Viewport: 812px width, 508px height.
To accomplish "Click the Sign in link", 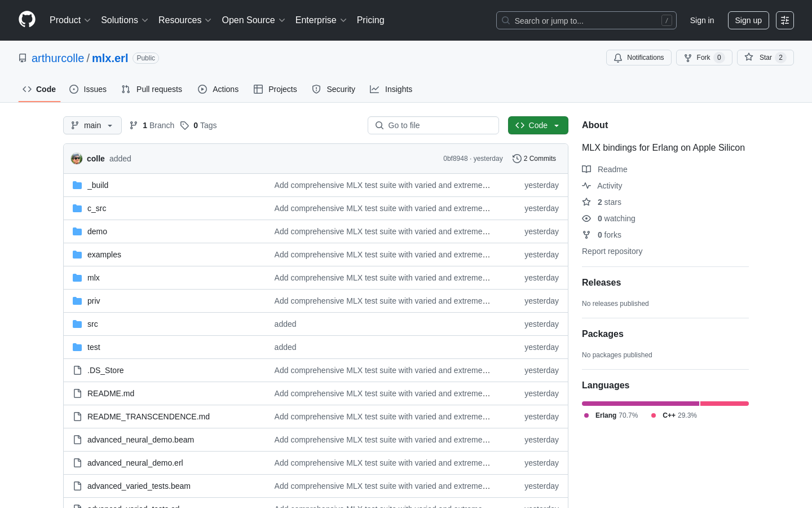I will [x=702, y=20].
